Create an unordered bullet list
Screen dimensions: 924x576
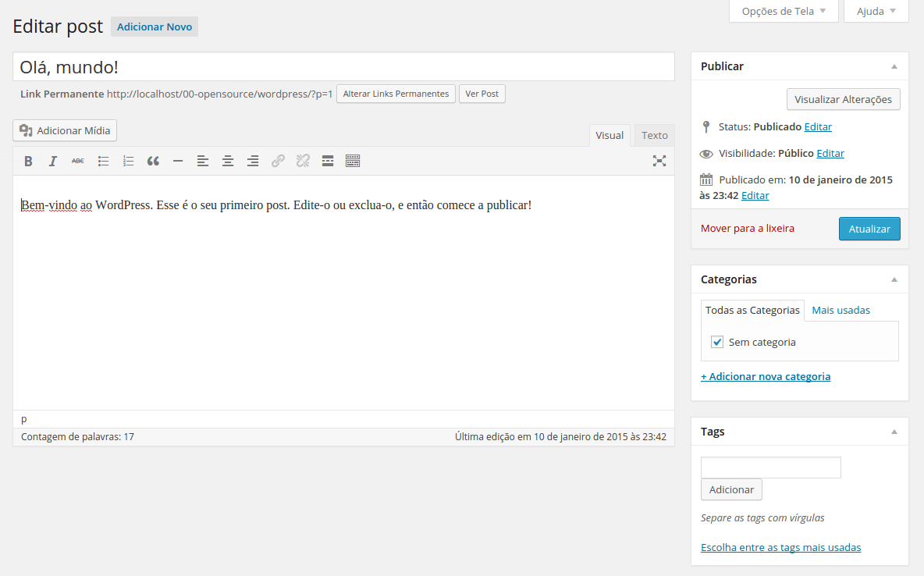click(103, 161)
